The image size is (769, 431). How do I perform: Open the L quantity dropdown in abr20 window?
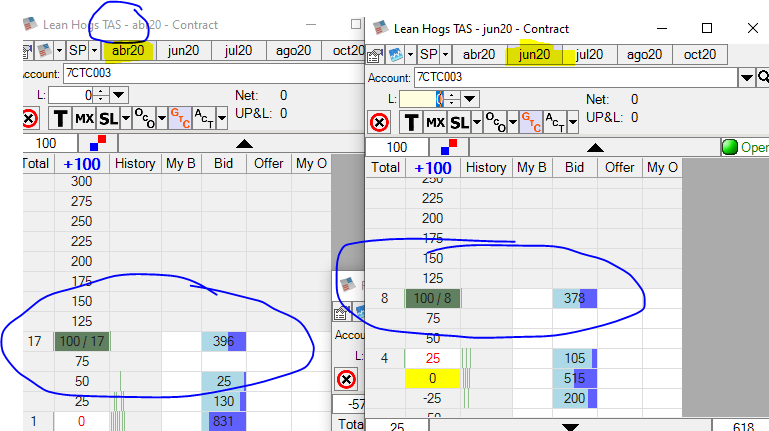tap(119, 95)
